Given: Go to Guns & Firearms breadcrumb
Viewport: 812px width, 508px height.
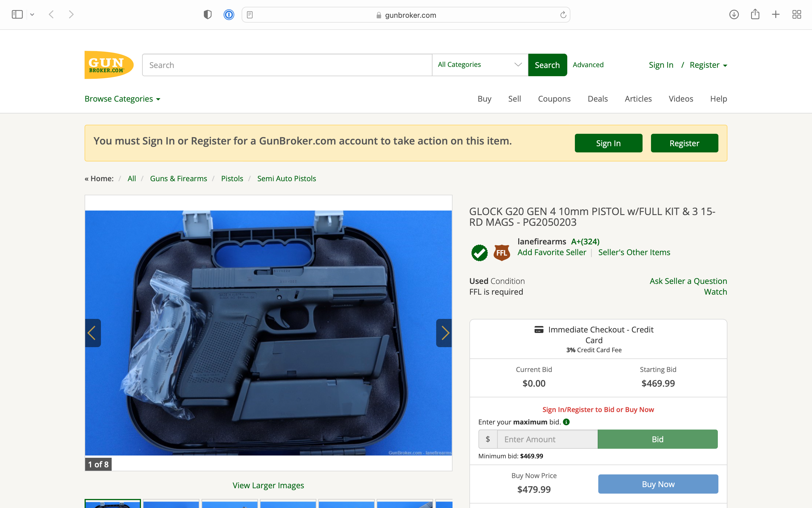Looking at the screenshot, I should (178, 178).
